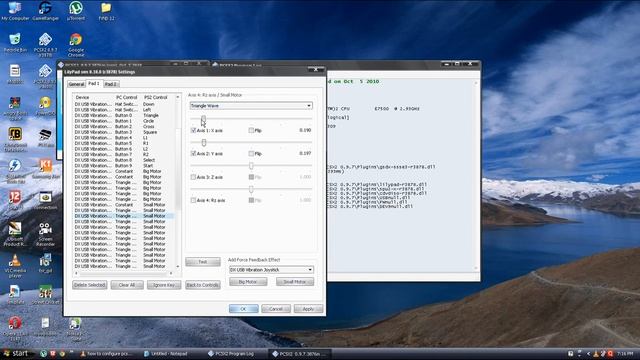
Task: Click the Cancel button
Action: pyautogui.click(x=276, y=309)
